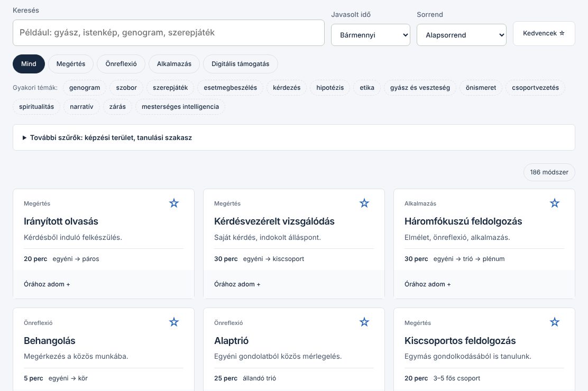Choose the Alkalmazás category pill

[x=174, y=64]
